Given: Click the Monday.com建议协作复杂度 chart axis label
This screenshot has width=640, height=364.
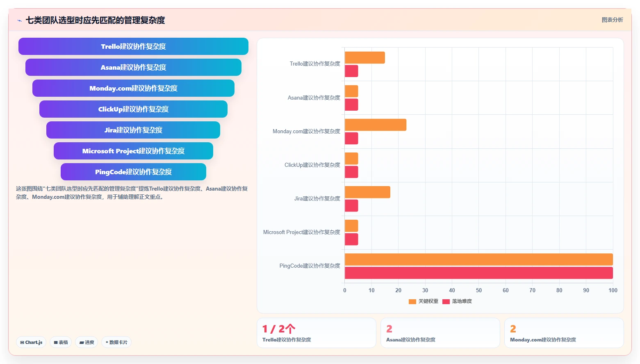Looking at the screenshot, I should (306, 131).
